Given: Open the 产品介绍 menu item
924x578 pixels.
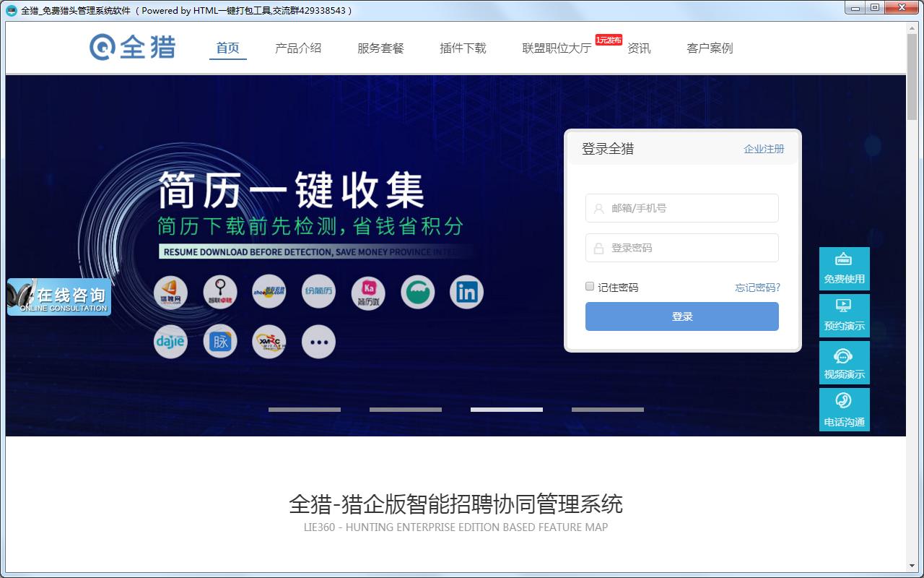Looking at the screenshot, I should coord(298,48).
